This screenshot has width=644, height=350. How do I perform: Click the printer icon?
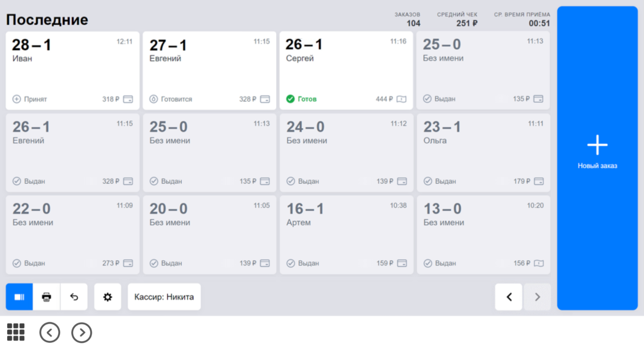(x=46, y=297)
